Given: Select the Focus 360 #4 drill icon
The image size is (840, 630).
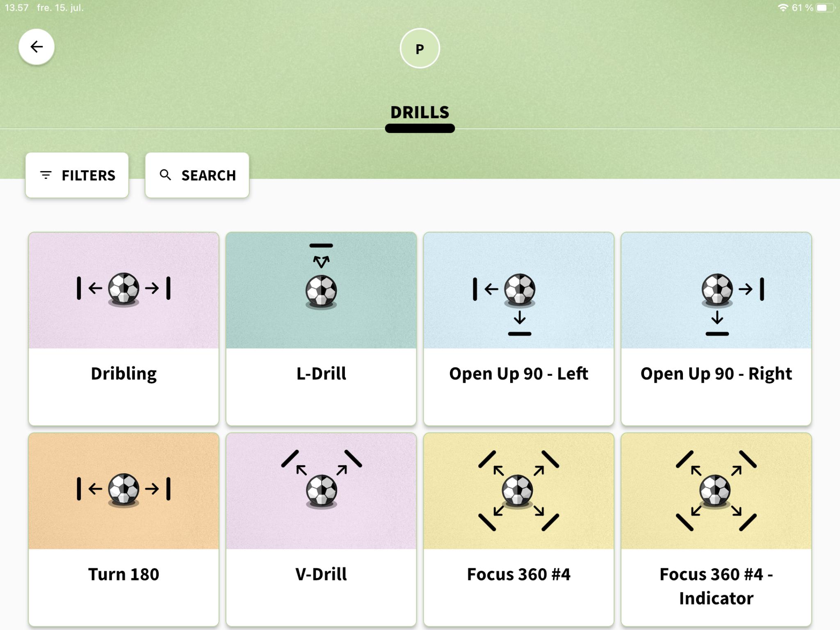Looking at the screenshot, I should (519, 491).
